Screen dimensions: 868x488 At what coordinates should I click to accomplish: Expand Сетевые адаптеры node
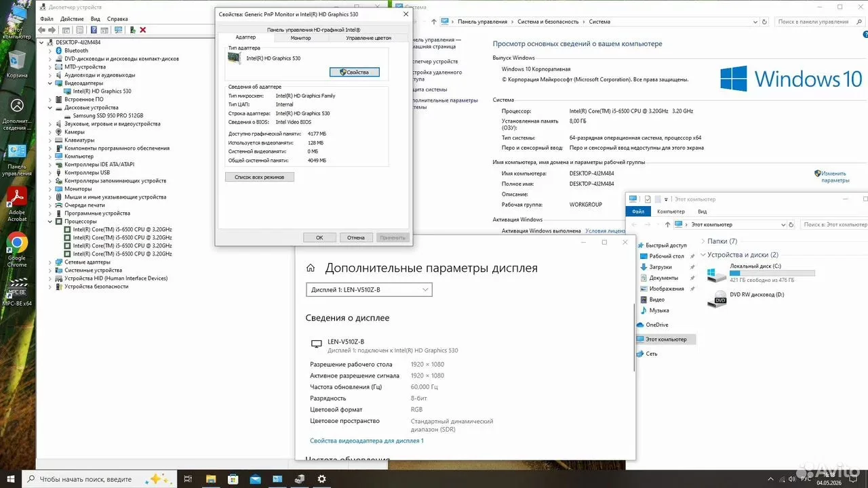pyautogui.click(x=50, y=262)
